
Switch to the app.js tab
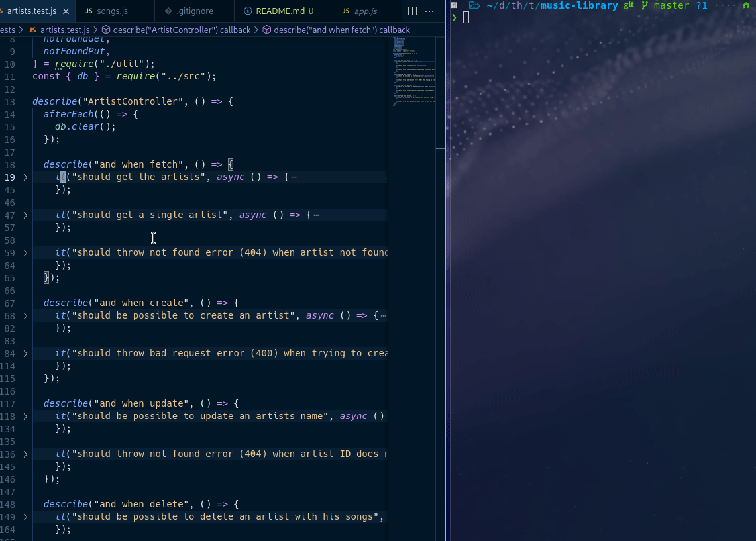tap(366, 11)
